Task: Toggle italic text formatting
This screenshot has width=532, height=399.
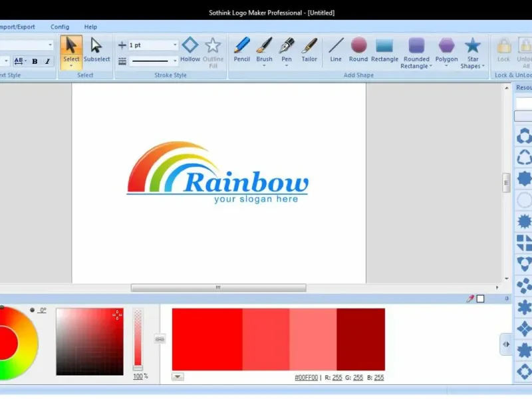Action: click(x=47, y=61)
